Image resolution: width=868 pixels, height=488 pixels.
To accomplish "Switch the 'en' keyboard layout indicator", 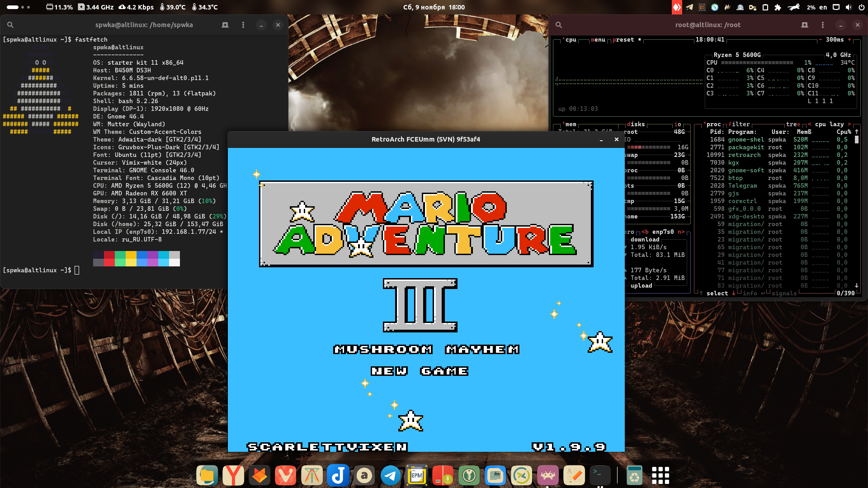I will click(823, 7).
